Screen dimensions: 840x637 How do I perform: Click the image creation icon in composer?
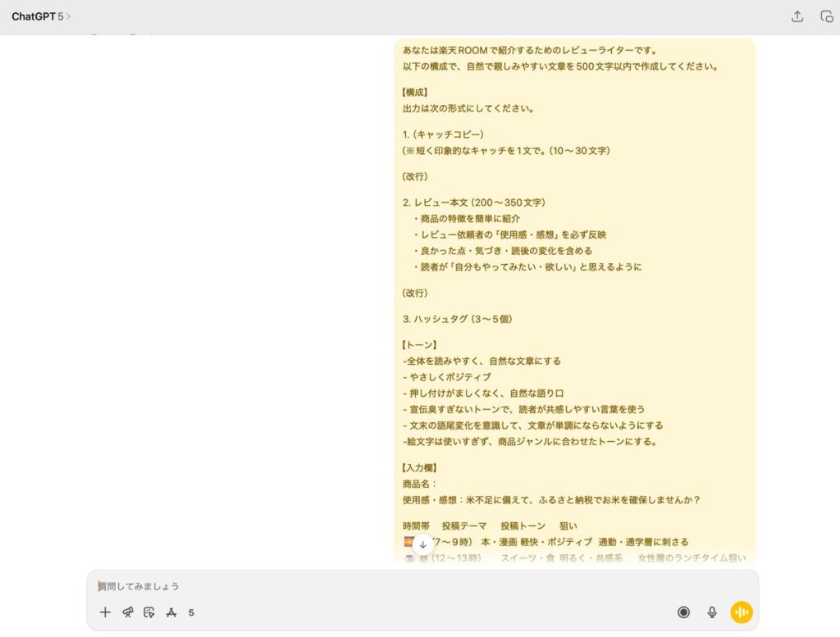(x=149, y=612)
